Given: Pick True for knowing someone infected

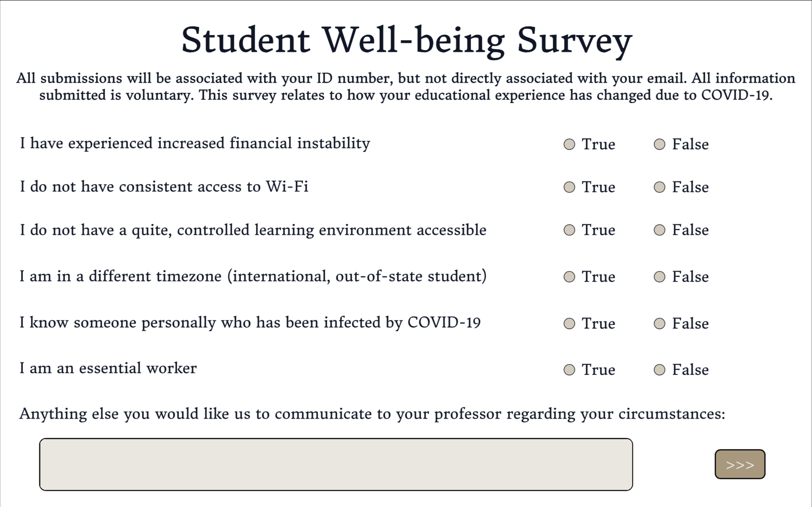Looking at the screenshot, I should [569, 324].
